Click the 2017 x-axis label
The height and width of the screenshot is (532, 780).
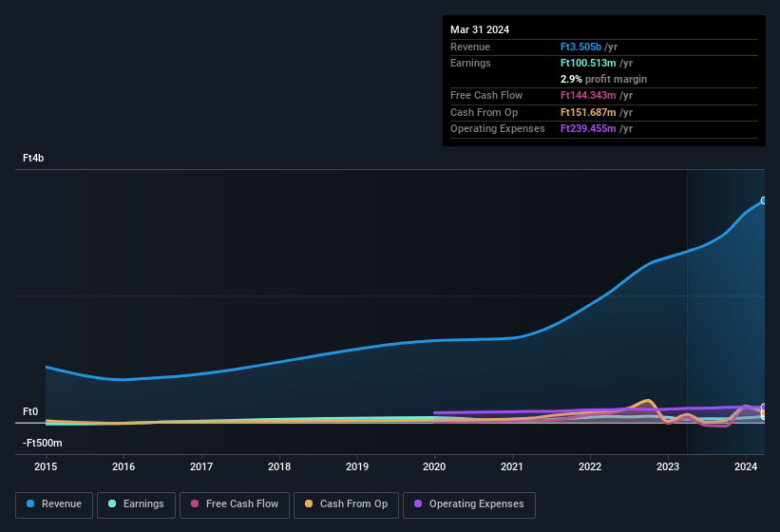(x=201, y=466)
